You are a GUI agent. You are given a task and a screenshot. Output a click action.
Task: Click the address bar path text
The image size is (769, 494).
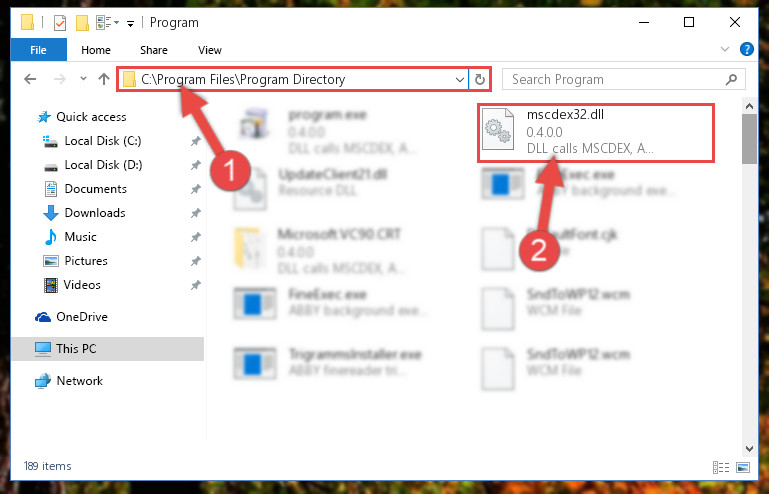243,79
